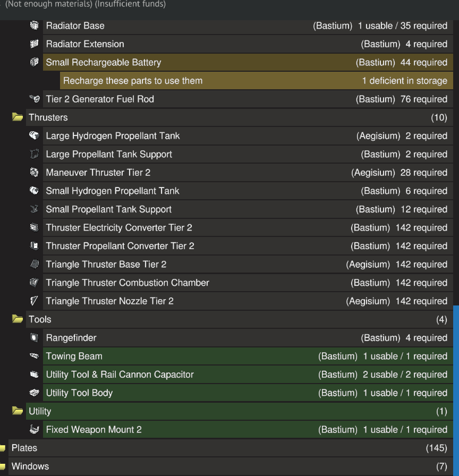
Task: Click the 'Recharge these parts to use them' notice
Action: tap(255, 81)
